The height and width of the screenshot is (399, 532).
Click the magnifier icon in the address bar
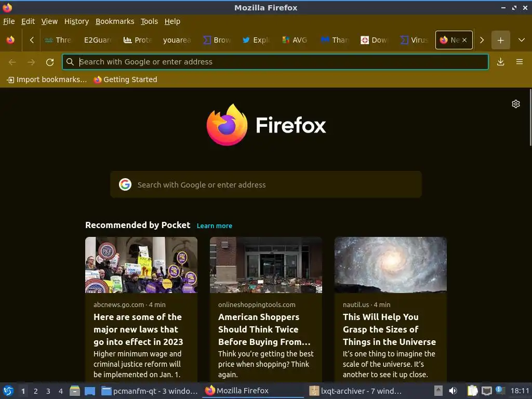70,62
